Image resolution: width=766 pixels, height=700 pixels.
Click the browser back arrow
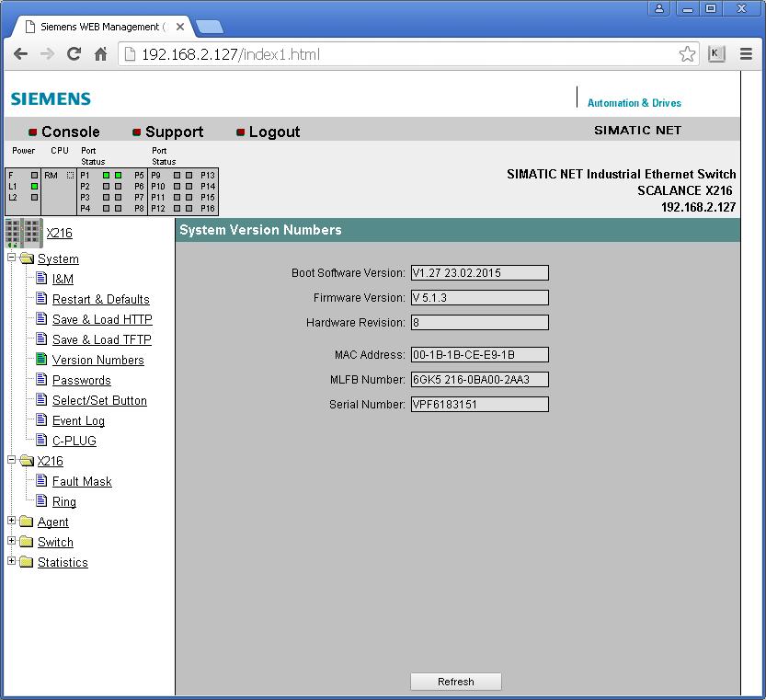[x=20, y=54]
